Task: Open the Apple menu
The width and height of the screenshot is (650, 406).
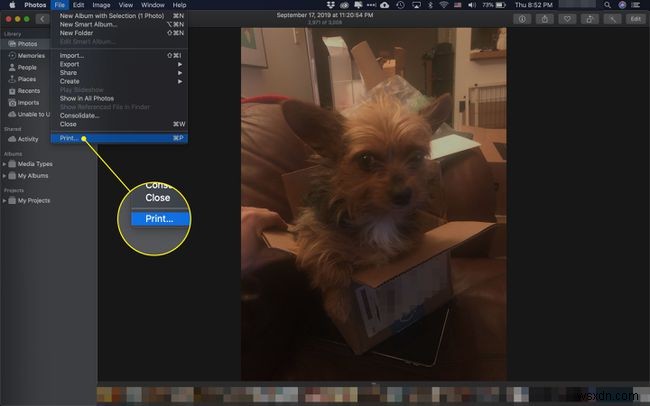Action: (x=12, y=5)
